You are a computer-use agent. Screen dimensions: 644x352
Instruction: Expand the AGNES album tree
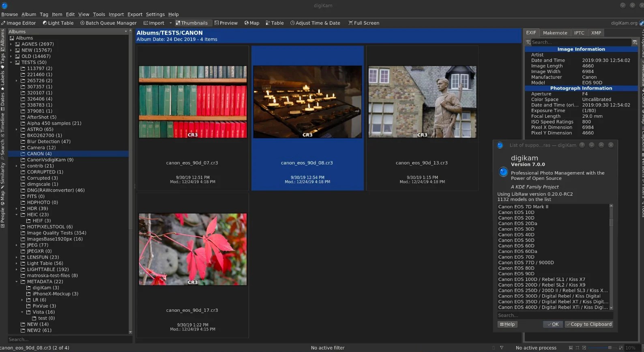tap(11, 44)
